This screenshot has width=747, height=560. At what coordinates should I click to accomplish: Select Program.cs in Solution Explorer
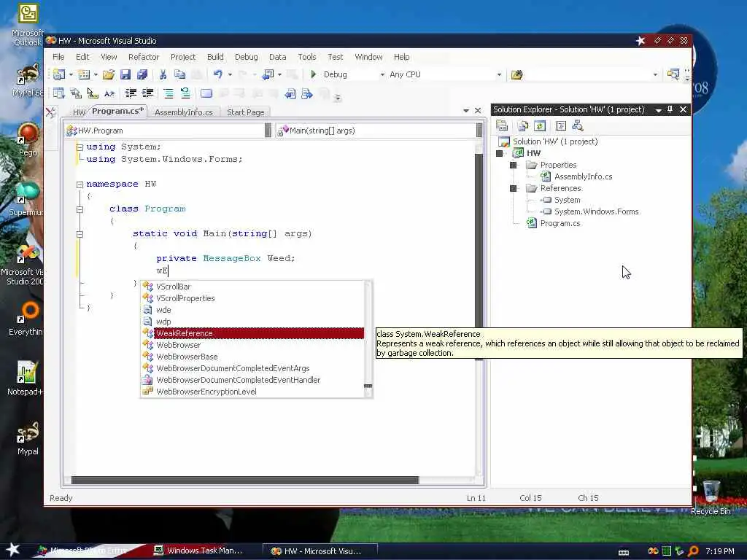(560, 223)
